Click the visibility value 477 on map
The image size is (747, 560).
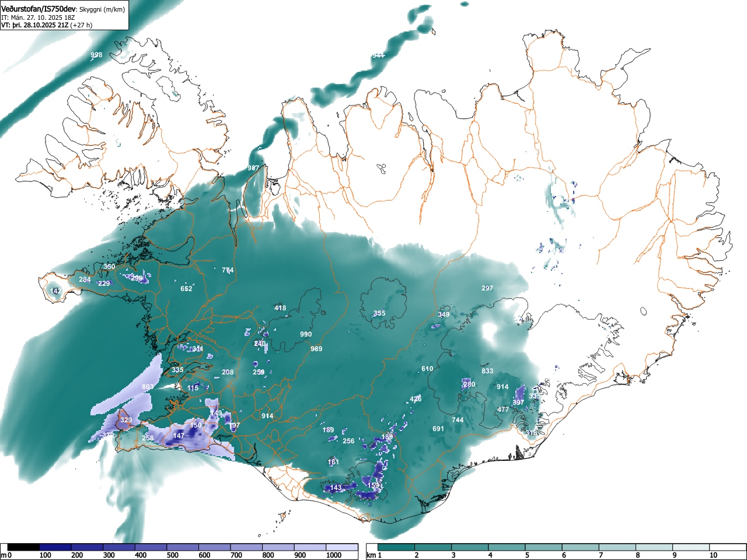tap(503, 409)
